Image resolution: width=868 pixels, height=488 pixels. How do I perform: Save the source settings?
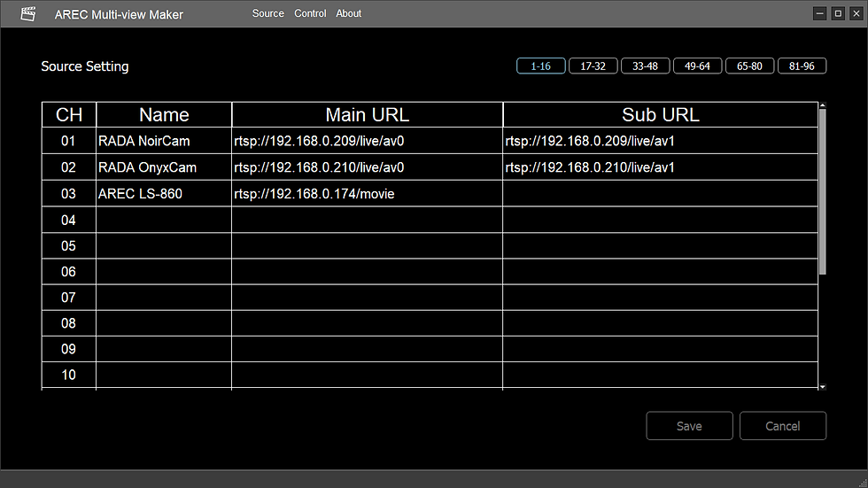point(689,425)
